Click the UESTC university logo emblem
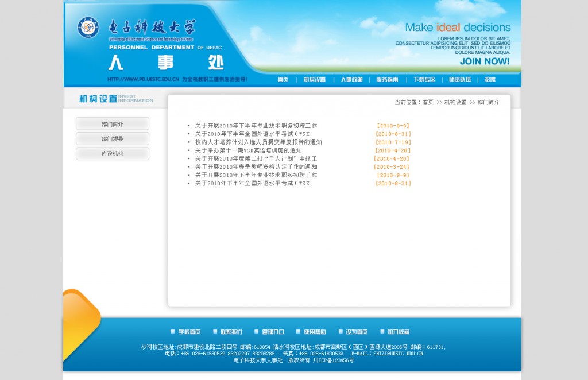588x380 pixels. [x=88, y=28]
